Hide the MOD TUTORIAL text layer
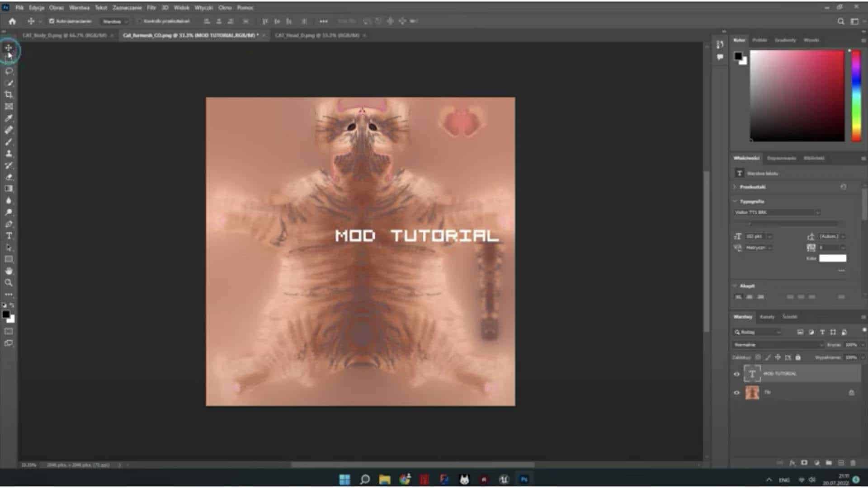The width and height of the screenshot is (868, 488). click(x=736, y=374)
